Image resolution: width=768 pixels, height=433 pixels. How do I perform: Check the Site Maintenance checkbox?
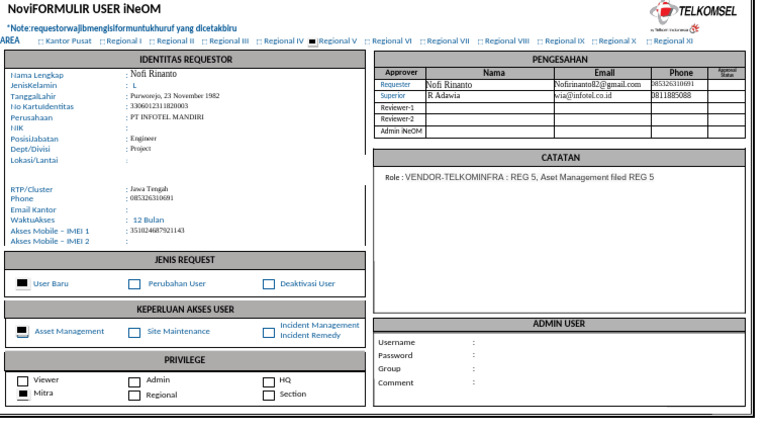tap(134, 333)
